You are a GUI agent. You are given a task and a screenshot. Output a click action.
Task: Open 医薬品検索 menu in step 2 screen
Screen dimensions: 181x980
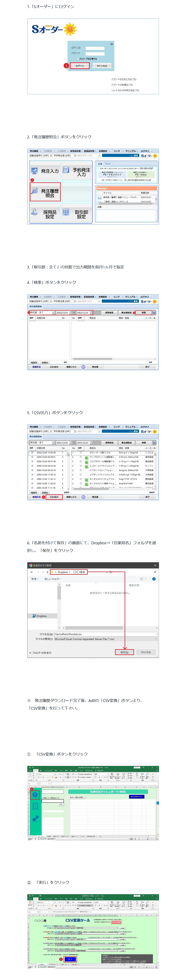click(x=90, y=151)
